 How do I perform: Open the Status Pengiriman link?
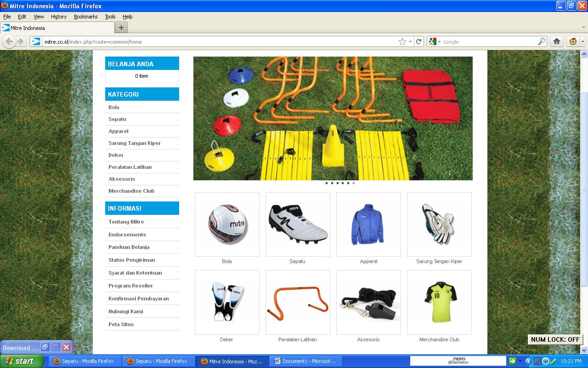[x=132, y=260]
